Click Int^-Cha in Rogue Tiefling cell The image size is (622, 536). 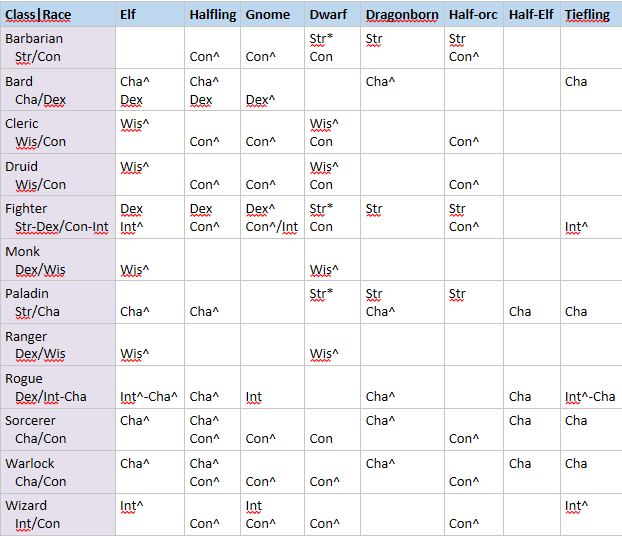tap(590, 397)
